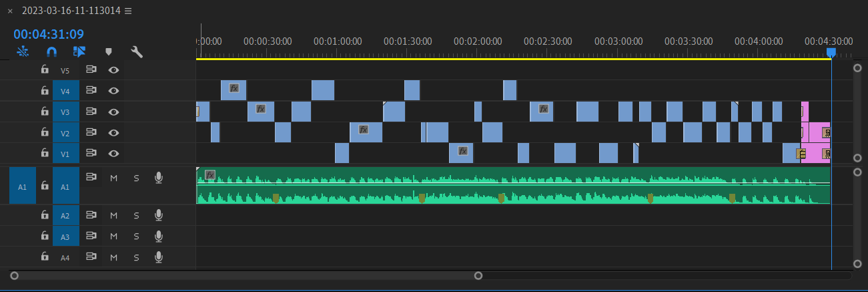Hide track V4 output with eye icon
Viewport: 868px width, 292px height.
(x=114, y=90)
